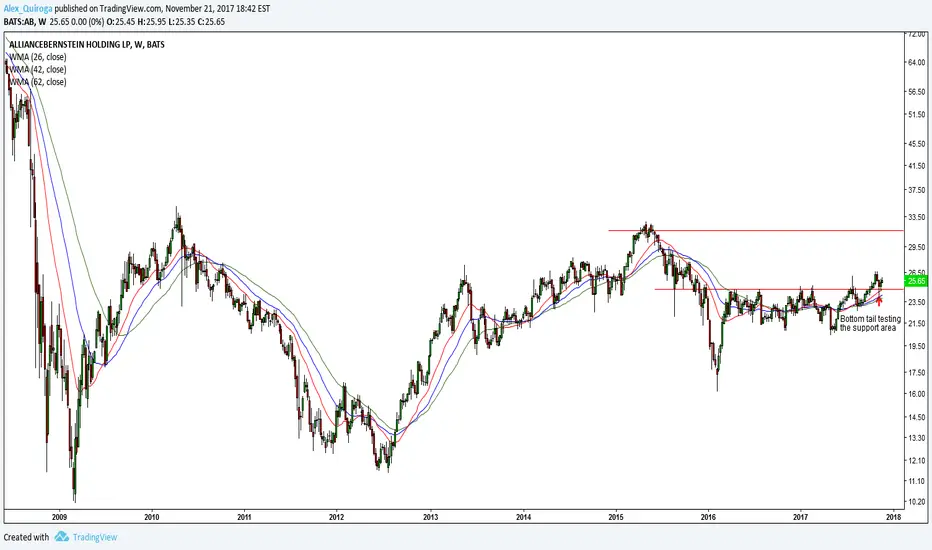Image resolution: width=932 pixels, height=550 pixels.
Task: Click the 2014 label on time axis
Action: click(523, 517)
